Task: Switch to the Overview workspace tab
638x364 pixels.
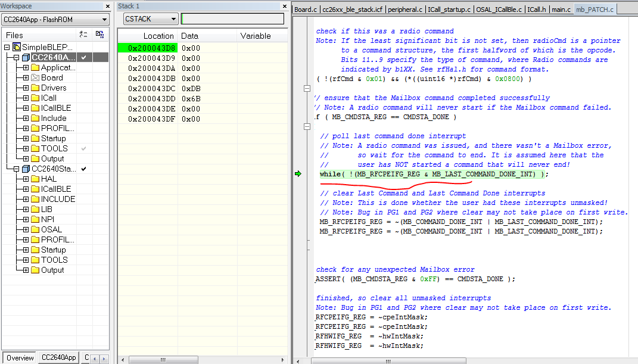Action: [20, 358]
